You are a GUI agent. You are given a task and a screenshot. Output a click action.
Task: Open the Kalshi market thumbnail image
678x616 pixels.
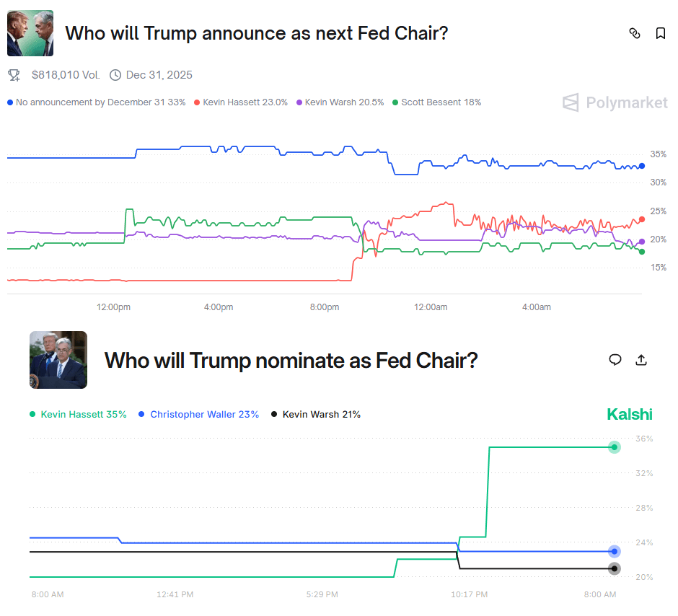click(x=58, y=360)
